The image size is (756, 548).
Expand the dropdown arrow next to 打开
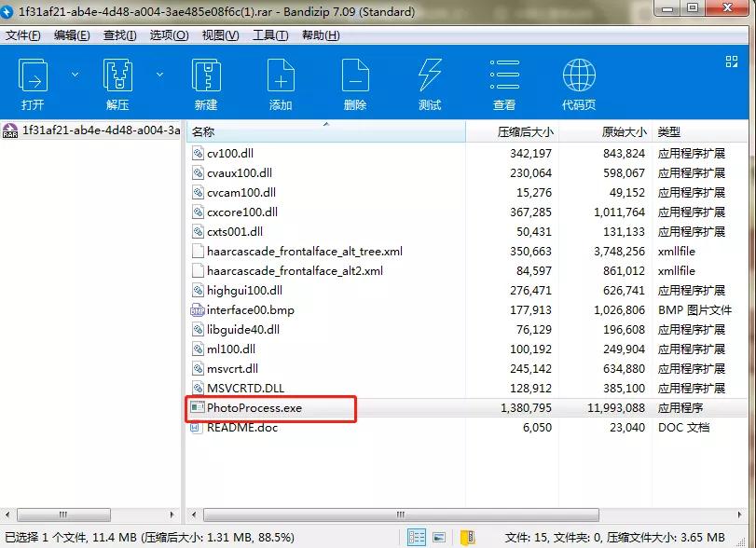click(76, 75)
